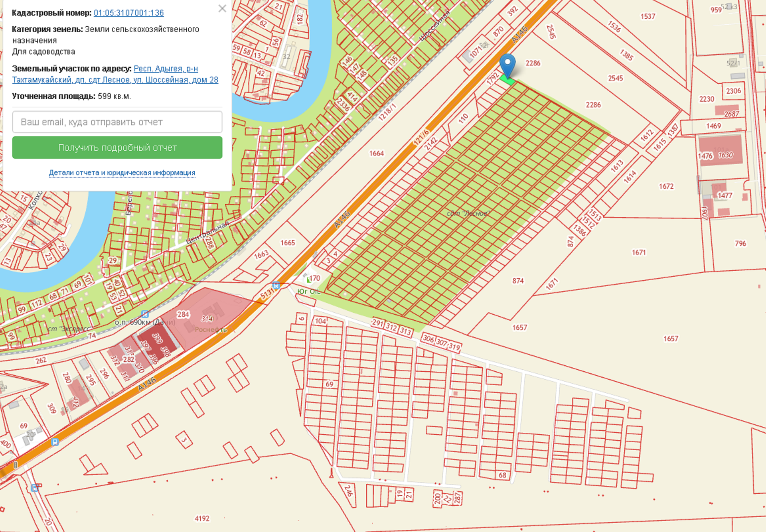This screenshot has height=532, width=766.
Task: Click parcel labeled 4192
Action: coord(201,518)
